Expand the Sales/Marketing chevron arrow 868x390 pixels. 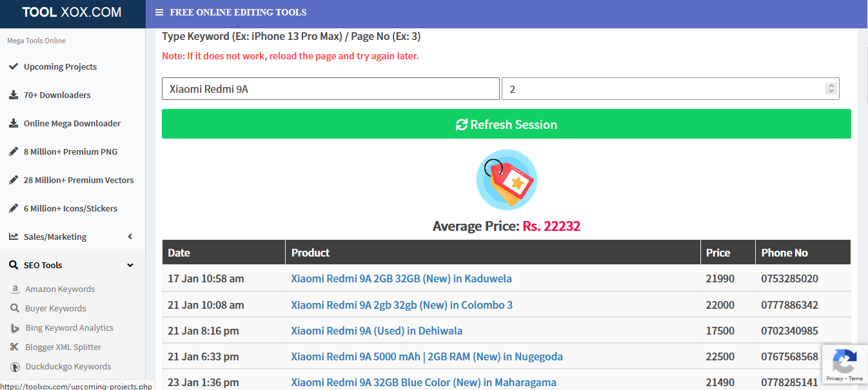130,237
